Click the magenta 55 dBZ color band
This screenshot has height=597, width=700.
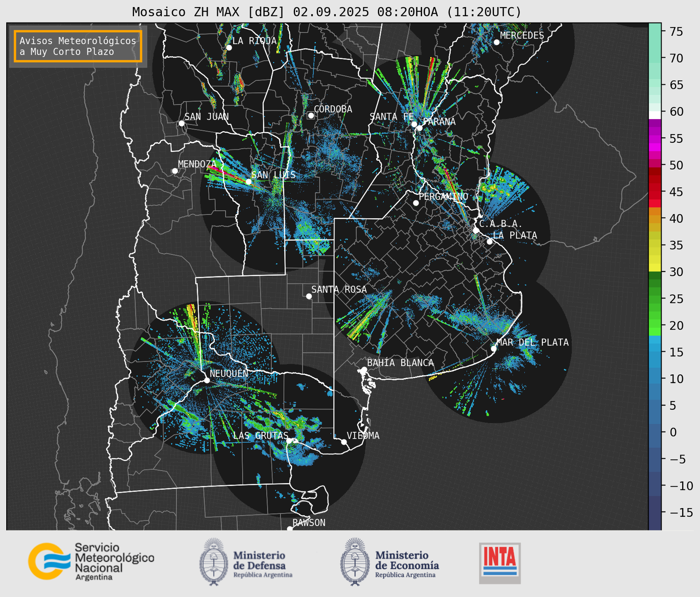point(655,139)
